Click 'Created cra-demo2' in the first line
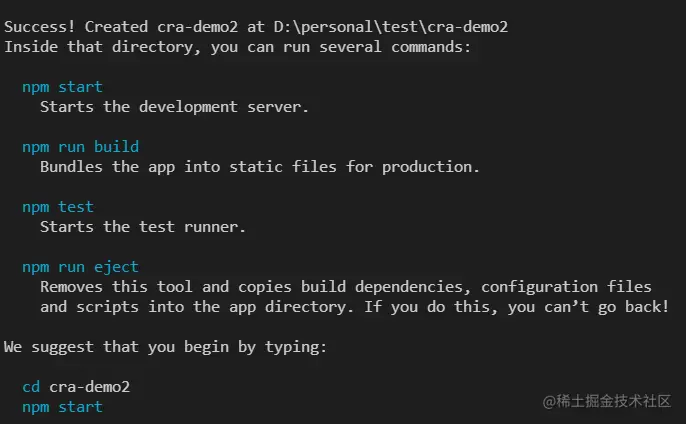Viewport: 686px width, 424px height. (x=161, y=27)
